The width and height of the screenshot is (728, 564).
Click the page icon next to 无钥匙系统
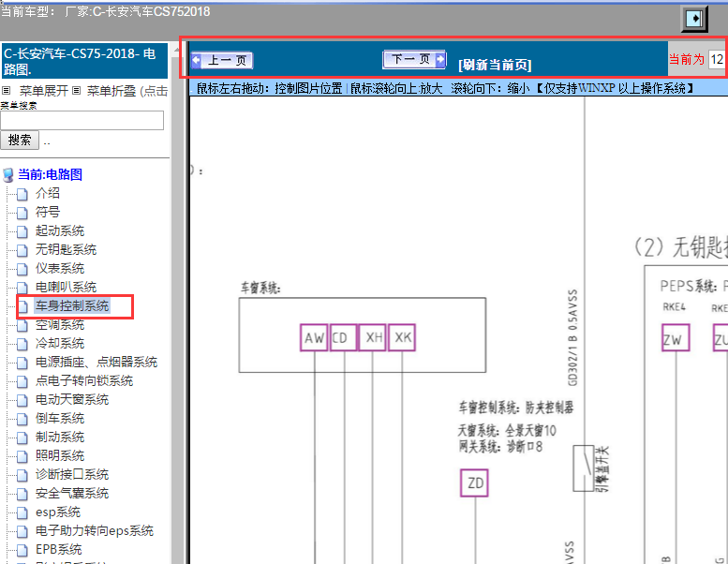point(22,251)
